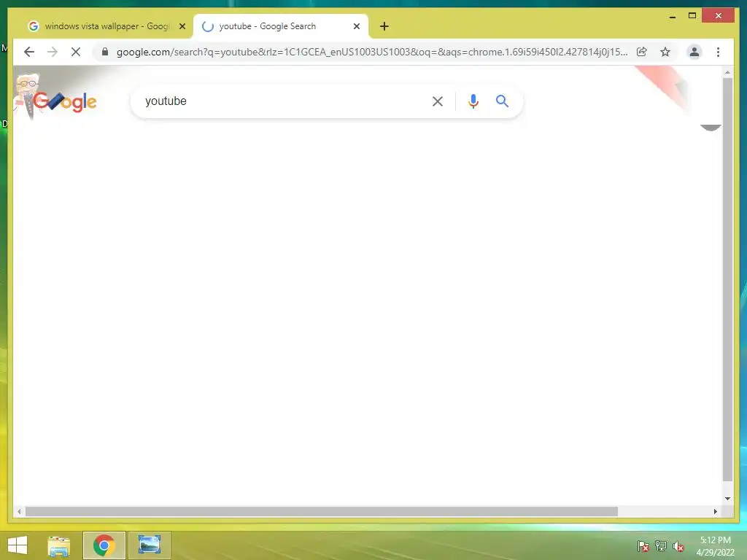The width and height of the screenshot is (747, 560).
Task: Open Action Center flag tray icon
Action: point(643,546)
